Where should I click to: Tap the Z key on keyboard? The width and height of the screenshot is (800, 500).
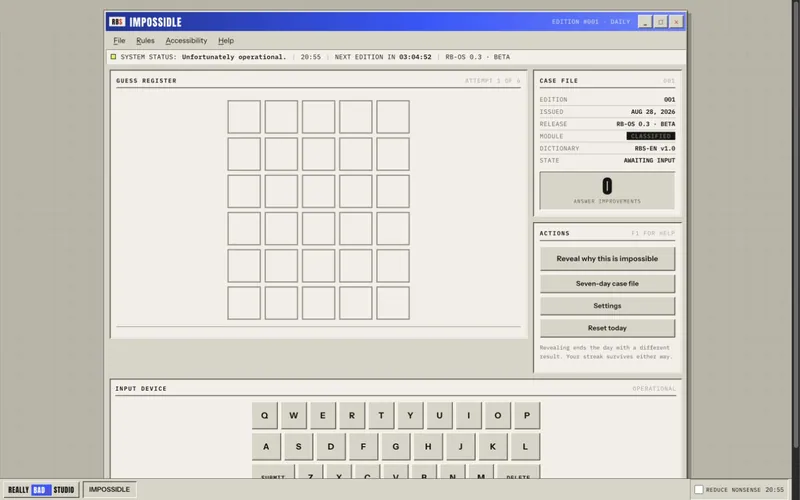coord(310,472)
